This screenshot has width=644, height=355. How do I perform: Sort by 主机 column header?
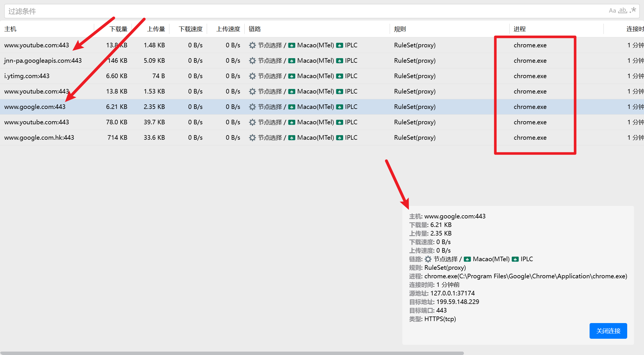11,29
